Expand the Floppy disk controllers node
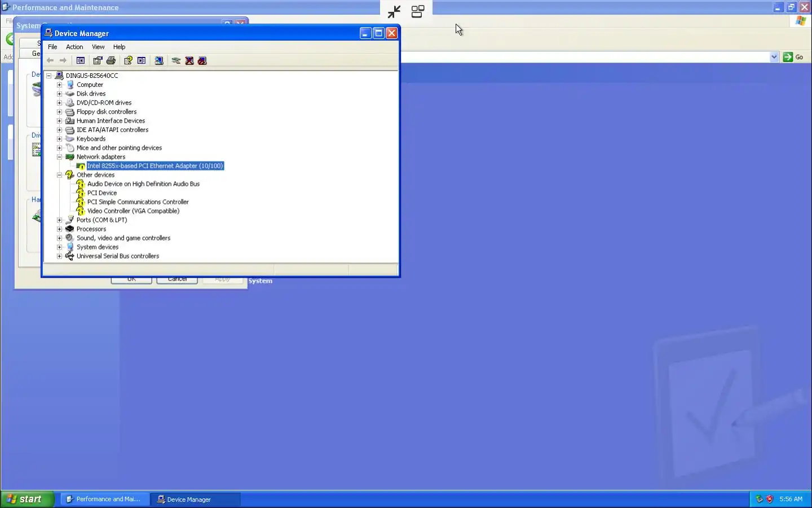The width and height of the screenshot is (812, 508). tap(60, 112)
